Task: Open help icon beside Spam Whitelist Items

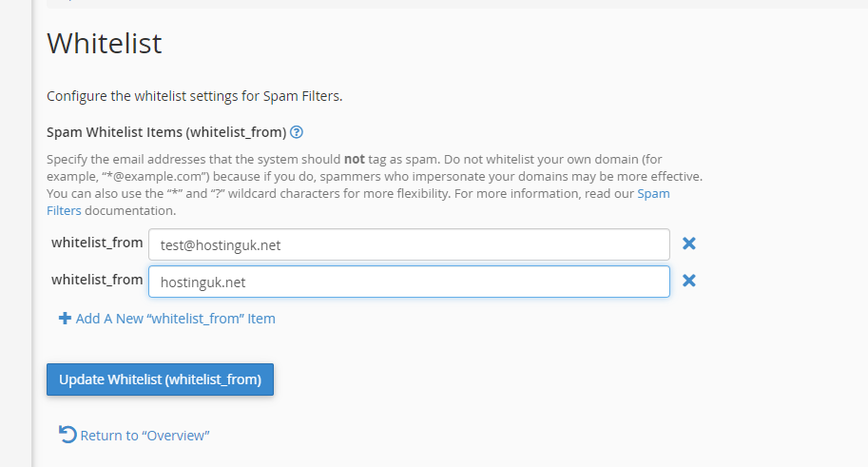Action: click(x=297, y=132)
